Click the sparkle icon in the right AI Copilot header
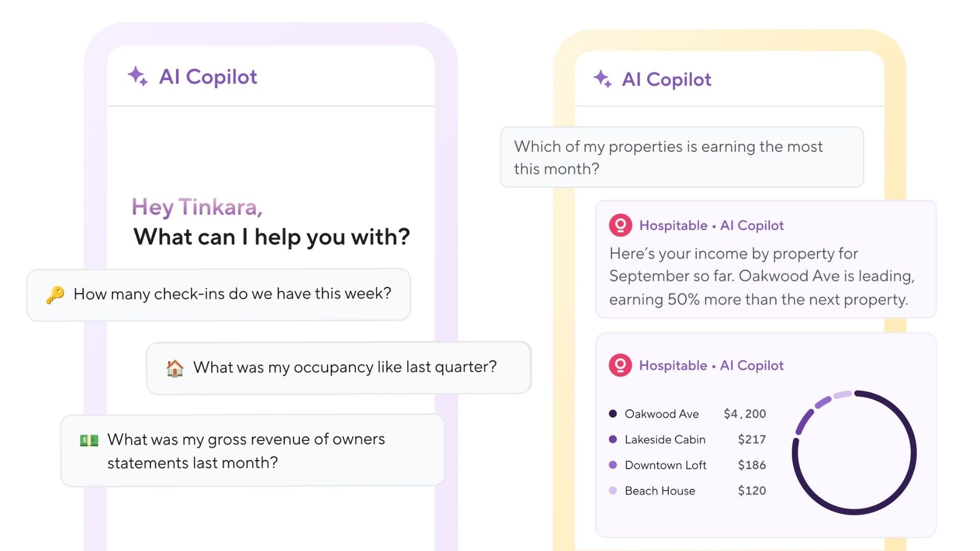Image resolution: width=980 pixels, height=551 pixels. [602, 79]
